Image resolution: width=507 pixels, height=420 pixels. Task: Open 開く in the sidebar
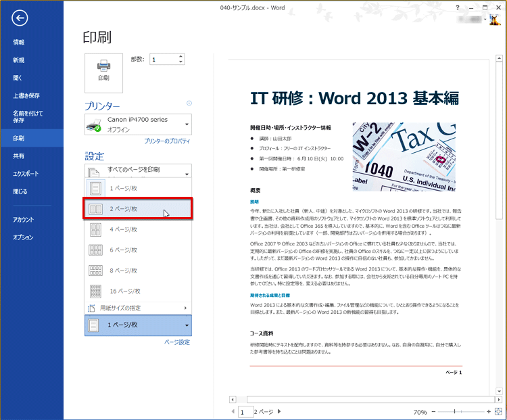tap(32, 78)
